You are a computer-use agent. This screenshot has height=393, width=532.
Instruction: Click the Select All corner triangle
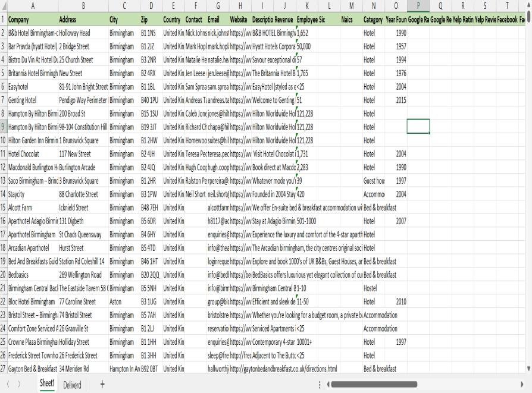click(x=3, y=5)
